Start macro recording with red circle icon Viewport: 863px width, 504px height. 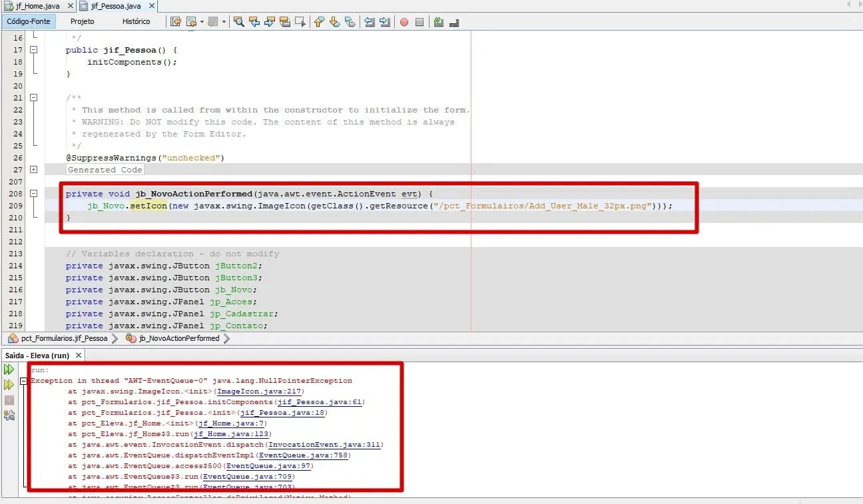coord(404,22)
